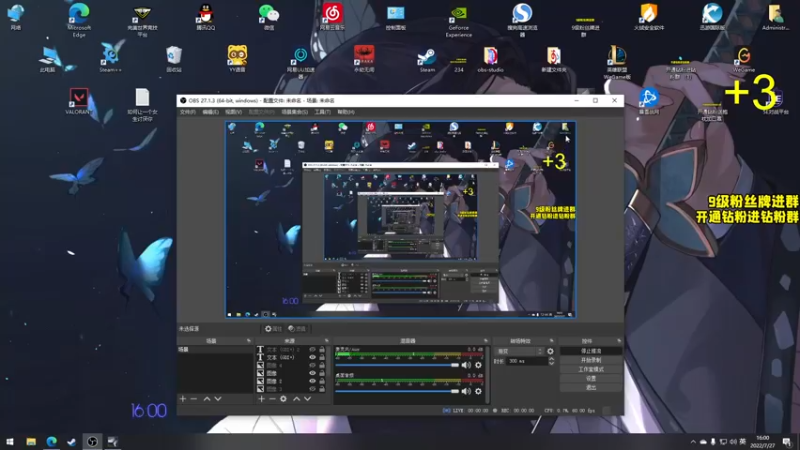This screenshot has width=800, height=450.
Task: Select the 场景 entry in Scenes list
Action: point(215,349)
